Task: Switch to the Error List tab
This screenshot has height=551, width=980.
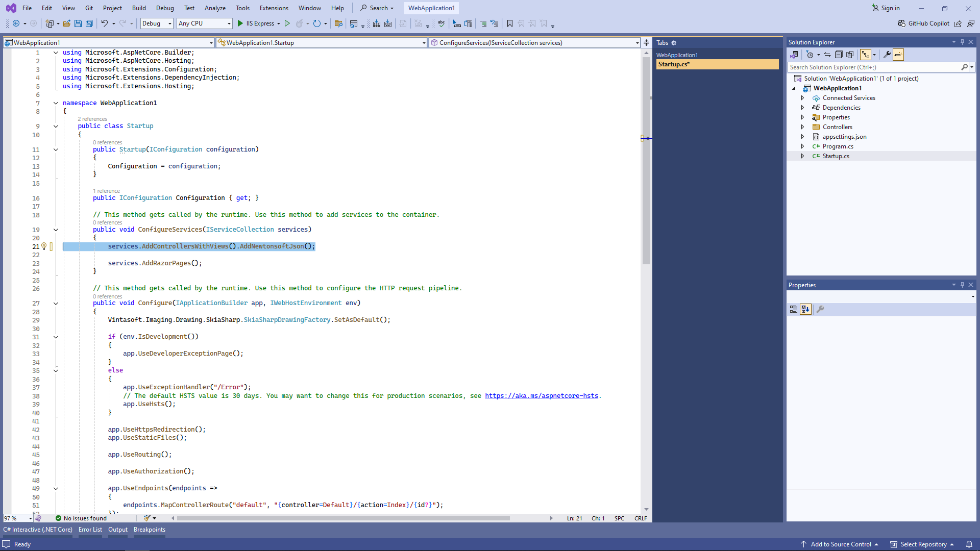Action: click(90, 530)
